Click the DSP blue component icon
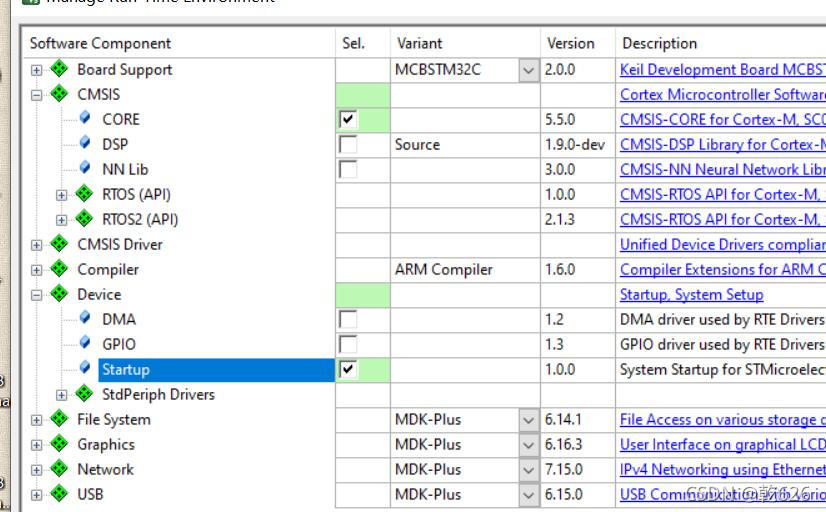Image resolution: width=826 pixels, height=512 pixels. 85,143
